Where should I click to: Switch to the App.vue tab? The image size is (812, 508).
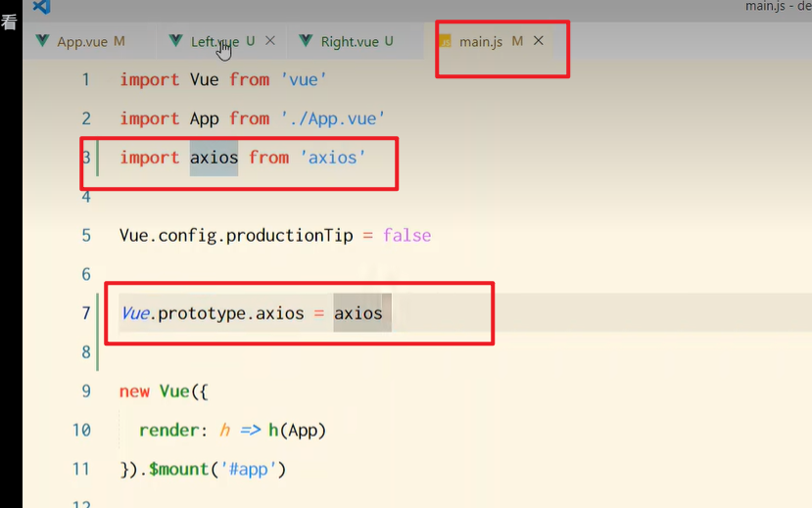[82, 42]
